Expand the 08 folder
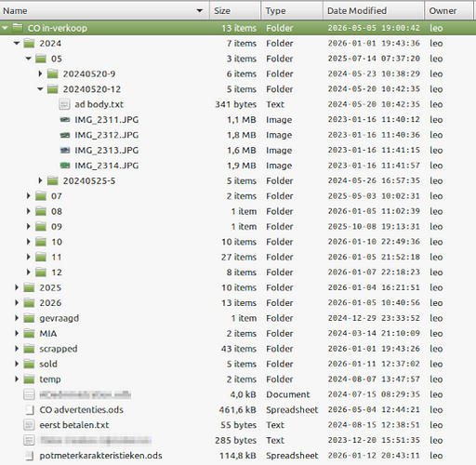Image resolution: width=476 pixels, height=465 pixels. click(29, 211)
